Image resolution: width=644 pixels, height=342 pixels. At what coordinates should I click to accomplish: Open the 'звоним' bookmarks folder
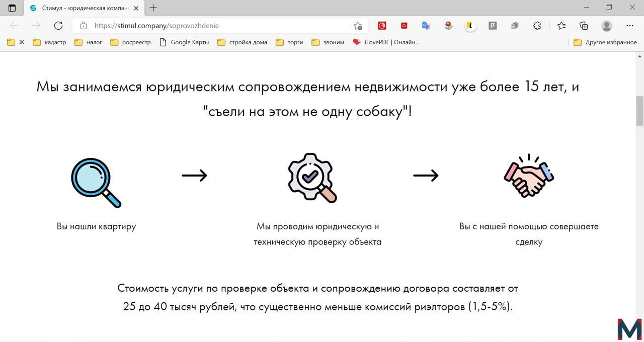tap(328, 42)
